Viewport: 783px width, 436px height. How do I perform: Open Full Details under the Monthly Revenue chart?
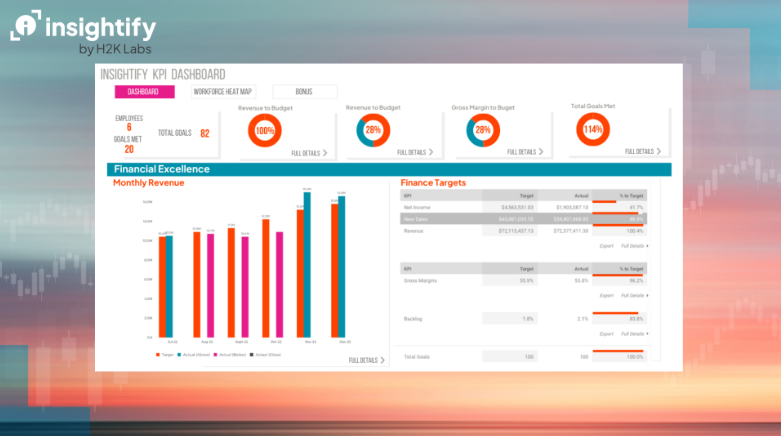coord(367,360)
